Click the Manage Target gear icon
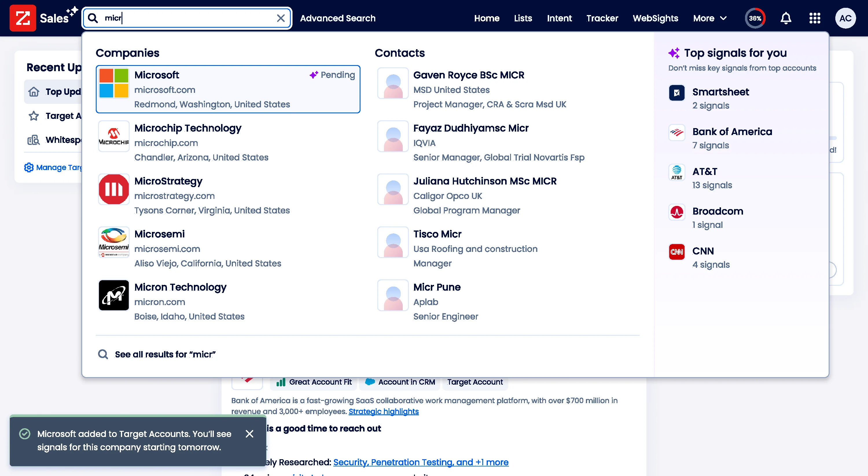The image size is (868, 476). 29,167
